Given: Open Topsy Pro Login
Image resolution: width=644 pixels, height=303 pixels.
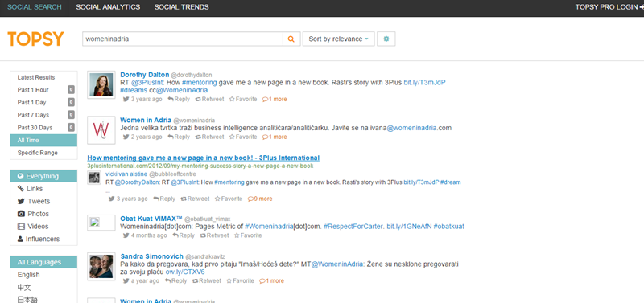Looking at the screenshot, I should click(609, 7).
